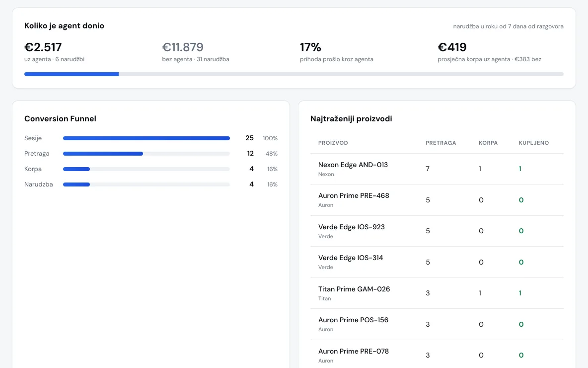The width and height of the screenshot is (588, 368).
Task: Click the 48% funnel percentage
Action: coord(272,154)
